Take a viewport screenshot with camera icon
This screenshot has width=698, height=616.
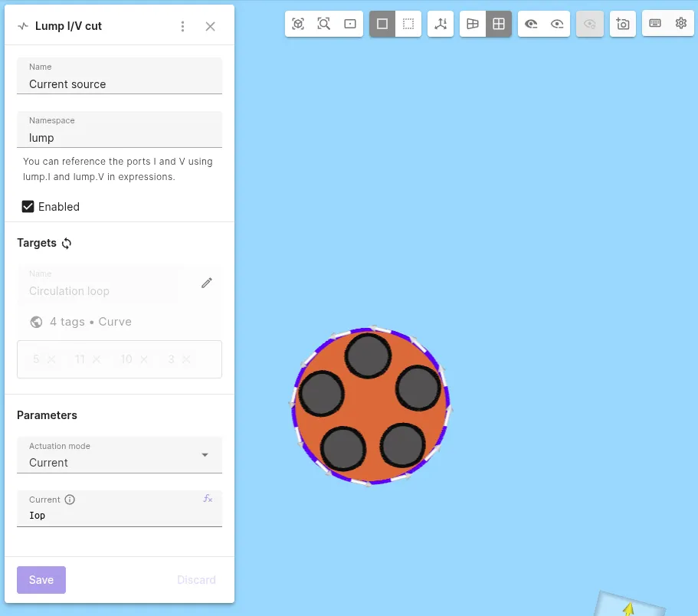623,24
